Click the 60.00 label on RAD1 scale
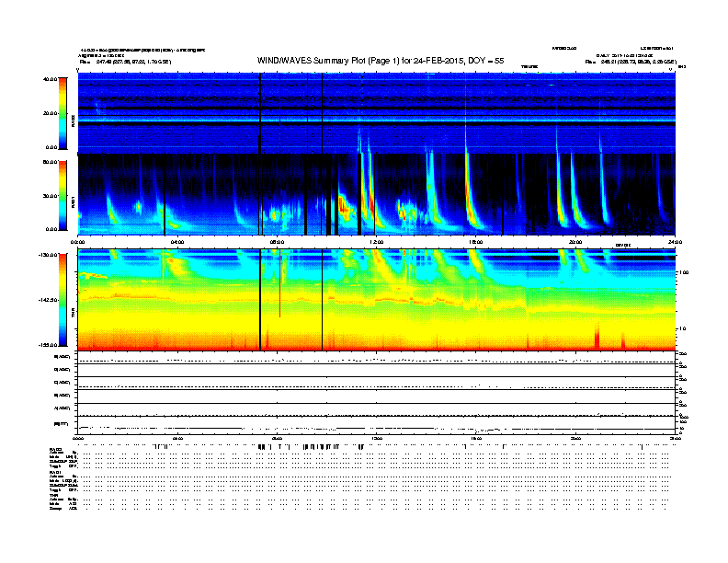The height and width of the screenshot is (563, 728). 50,162
